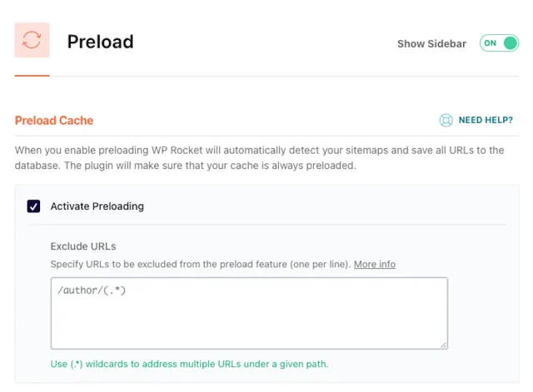Click the Exclude URLs field label
This screenshot has width=533, height=392.
point(83,246)
